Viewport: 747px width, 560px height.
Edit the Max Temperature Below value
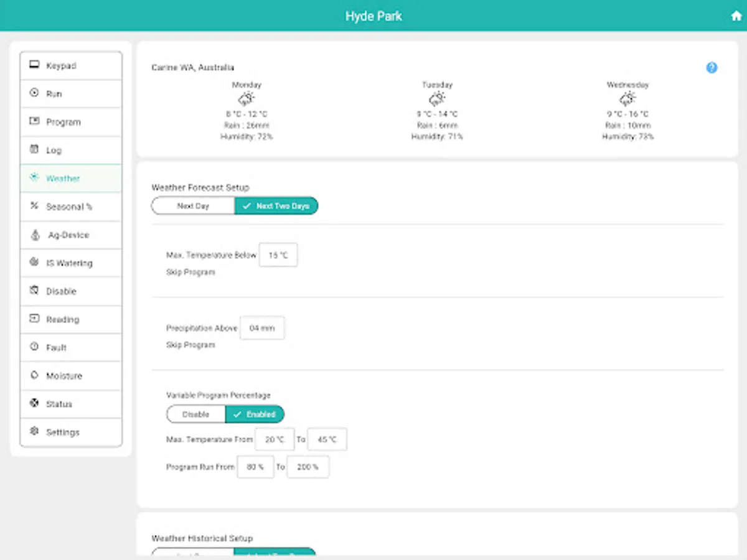click(x=278, y=254)
